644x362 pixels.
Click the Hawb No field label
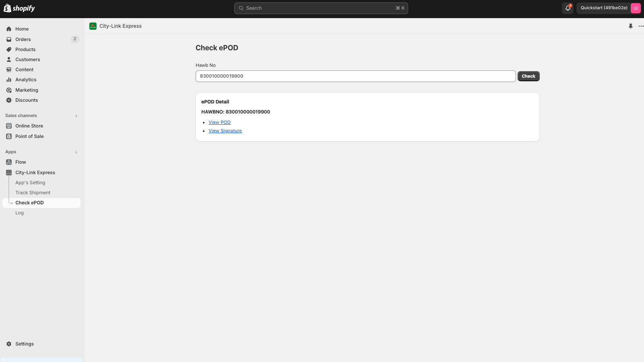206,65
